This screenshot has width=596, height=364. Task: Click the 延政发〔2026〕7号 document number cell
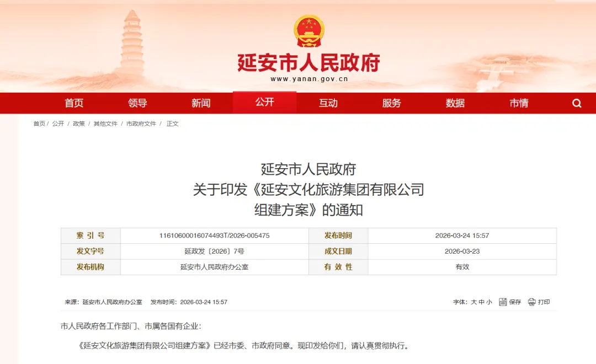213,251
